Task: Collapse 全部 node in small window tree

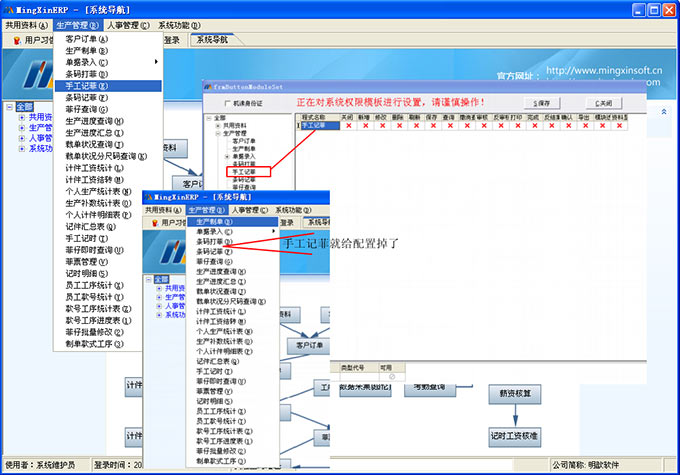Action: [x=149, y=279]
